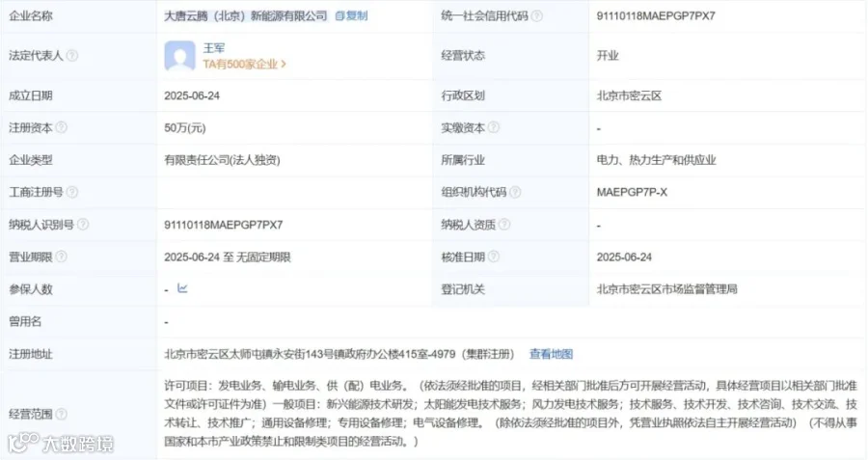The width and height of the screenshot is (868, 460).
Task: Click the copy button beside company name
Action: pyautogui.click(x=351, y=16)
